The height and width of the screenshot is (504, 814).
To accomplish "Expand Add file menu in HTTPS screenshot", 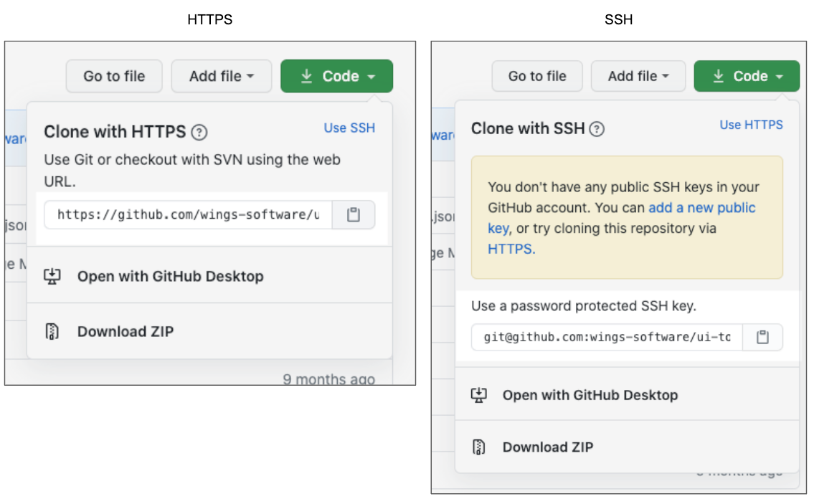I will tap(221, 76).
